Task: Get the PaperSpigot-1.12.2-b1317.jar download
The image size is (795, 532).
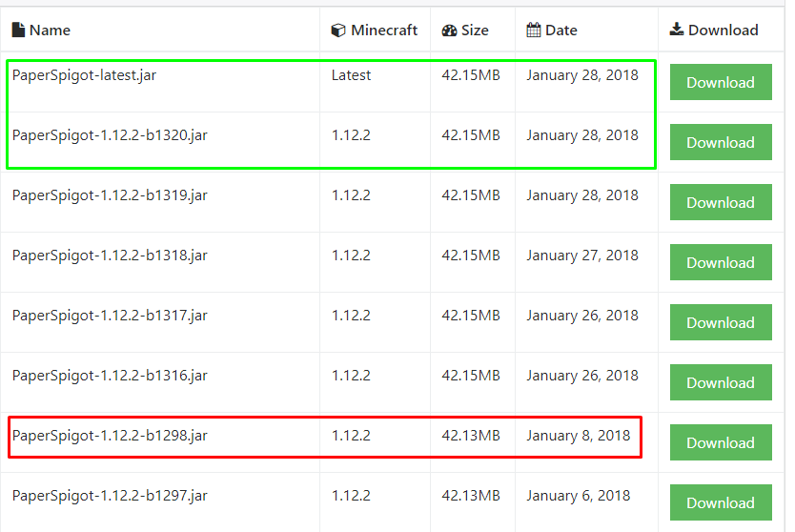Action: [720, 323]
